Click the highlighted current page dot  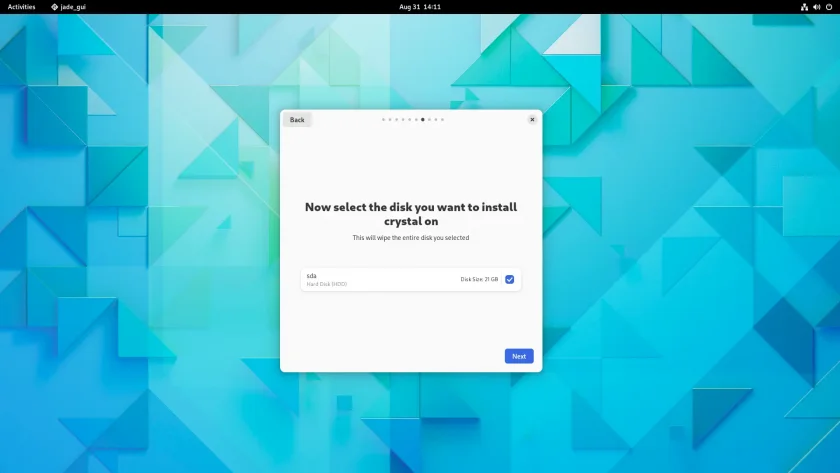coord(423,119)
